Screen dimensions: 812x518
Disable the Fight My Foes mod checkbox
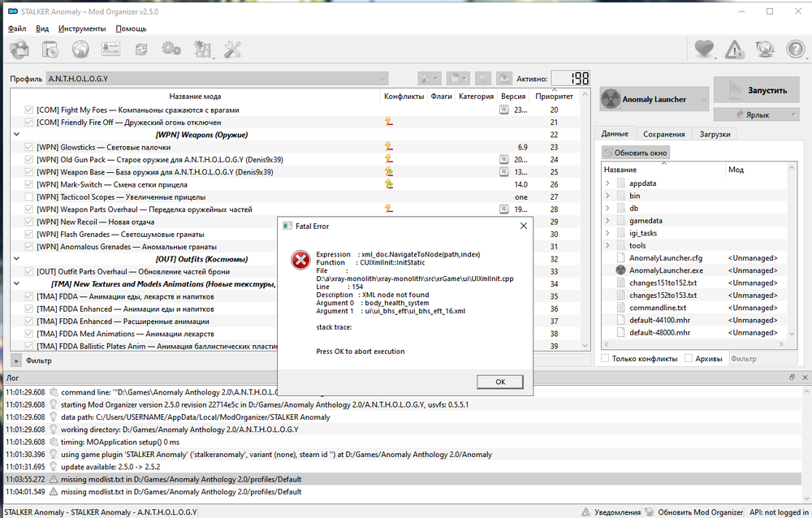[x=29, y=110]
